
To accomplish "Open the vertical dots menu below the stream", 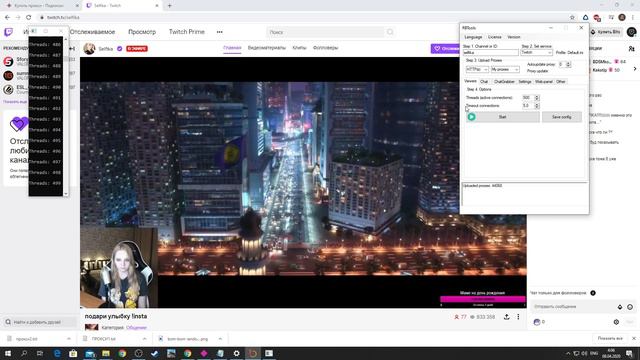I will [518, 317].
